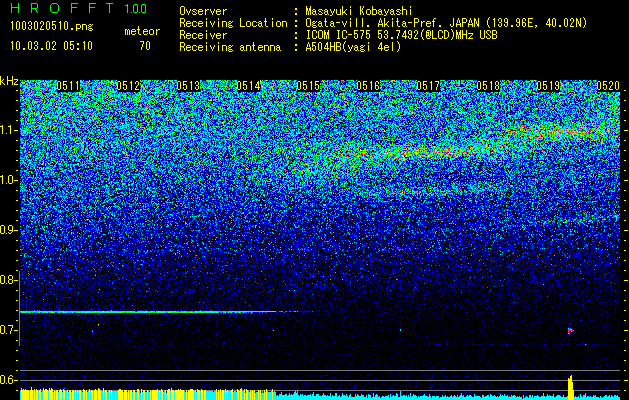Click the 'meteor' label
This screenshot has width=629, height=400.
click(142, 31)
